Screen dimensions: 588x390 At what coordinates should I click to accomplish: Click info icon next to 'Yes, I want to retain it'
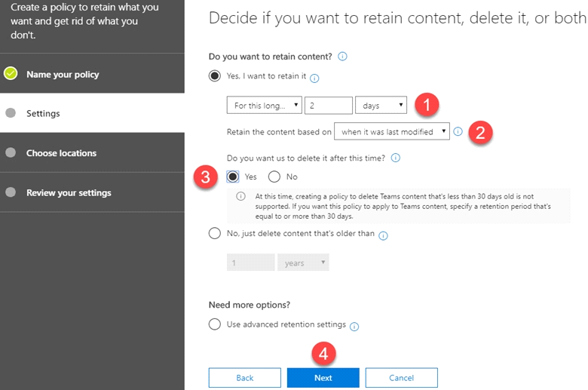point(314,78)
